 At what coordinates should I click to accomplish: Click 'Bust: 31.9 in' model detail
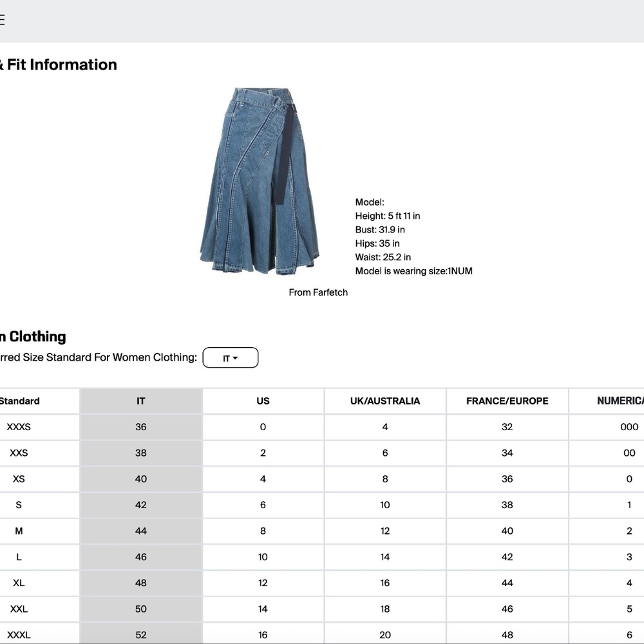click(x=380, y=230)
